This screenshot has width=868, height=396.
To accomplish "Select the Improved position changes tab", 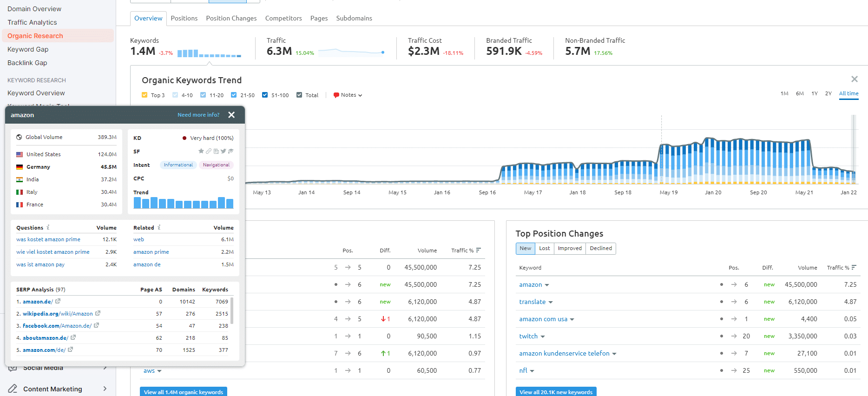I will pos(570,248).
